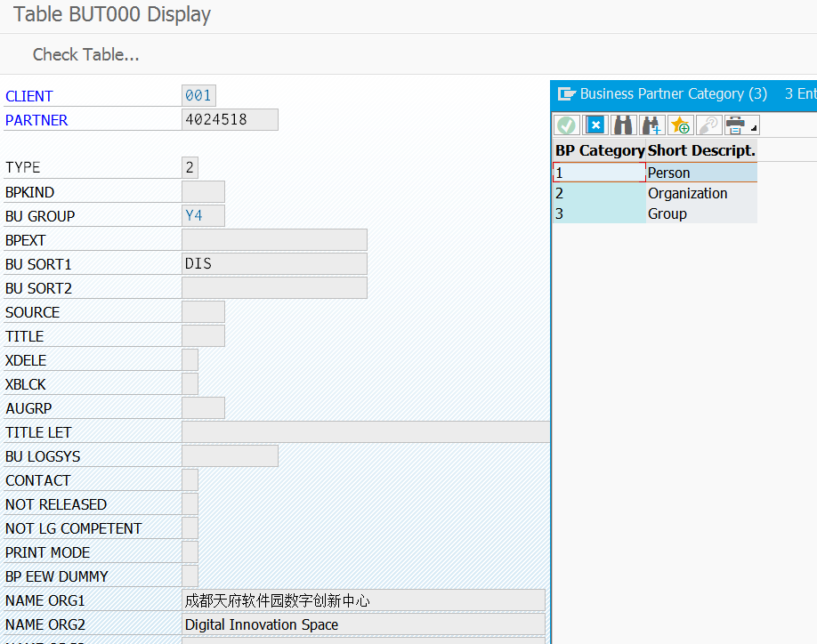Sort by BP Category column header

pyautogui.click(x=600, y=150)
